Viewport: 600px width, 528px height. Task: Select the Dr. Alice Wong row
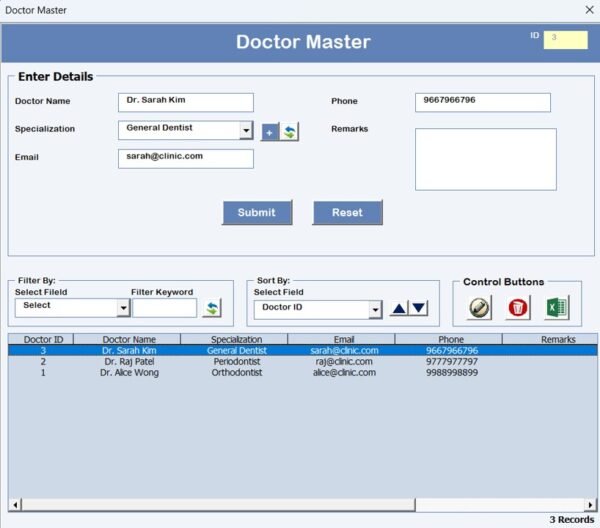pos(303,373)
